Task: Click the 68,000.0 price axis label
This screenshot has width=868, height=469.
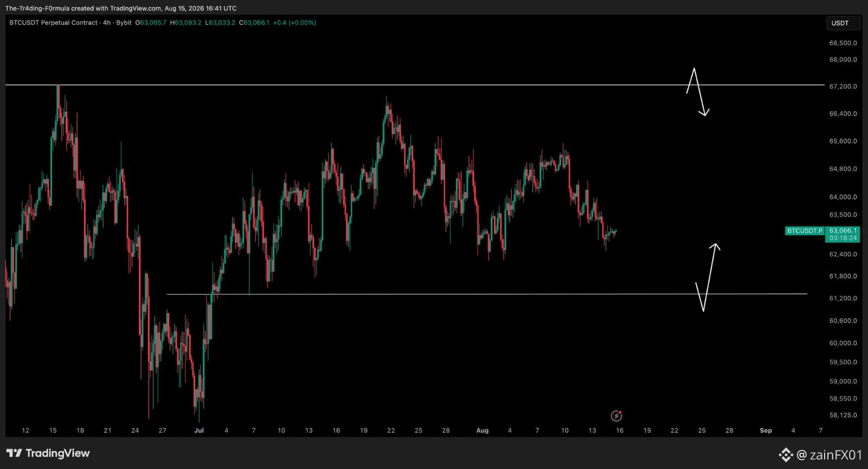Action: pos(843,60)
